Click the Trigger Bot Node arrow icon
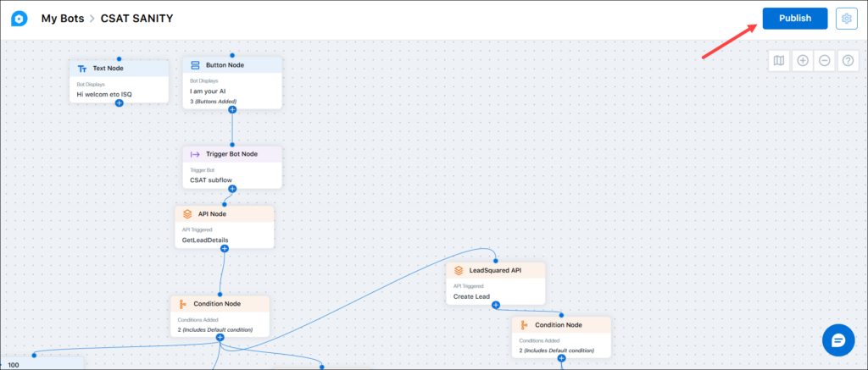Image resolution: width=868 pixels, height=370 pixels. pyautogui.click(x=195, y=154)
